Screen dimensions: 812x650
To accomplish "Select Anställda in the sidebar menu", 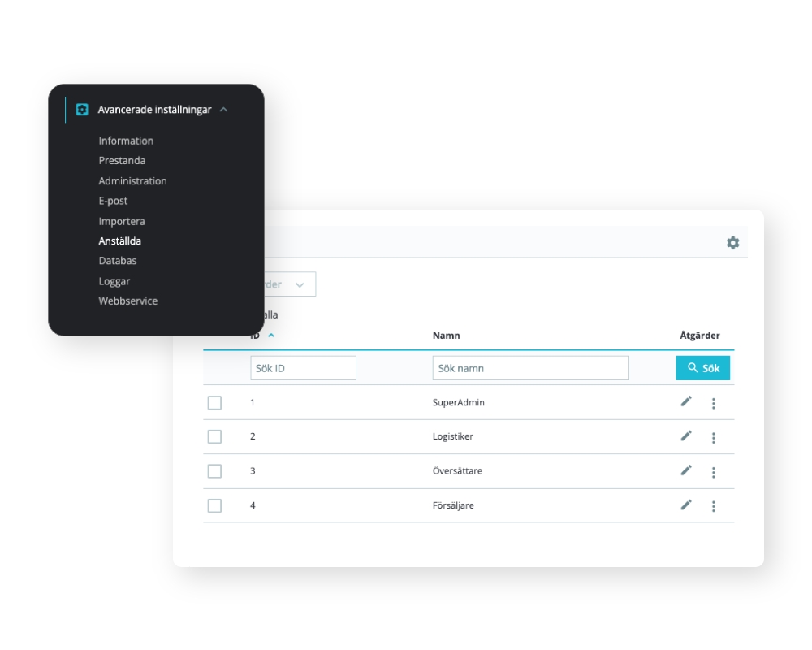I will pyautogui.click(x=119, y=241).
